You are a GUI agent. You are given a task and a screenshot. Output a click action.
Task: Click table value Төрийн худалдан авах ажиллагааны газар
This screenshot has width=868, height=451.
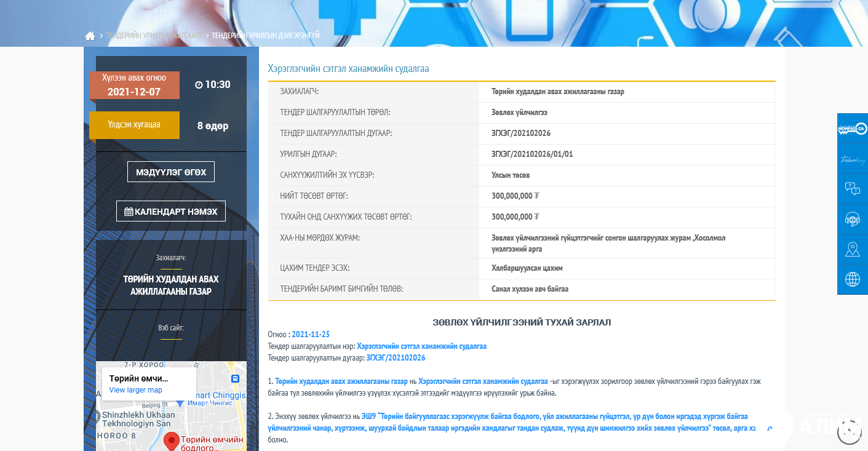tap(558, 92)
